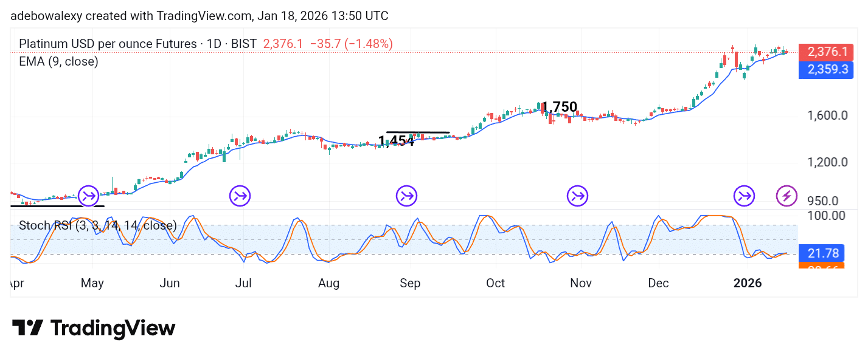
Task: Select the rollover event icon under September
Action: point(406,196)
